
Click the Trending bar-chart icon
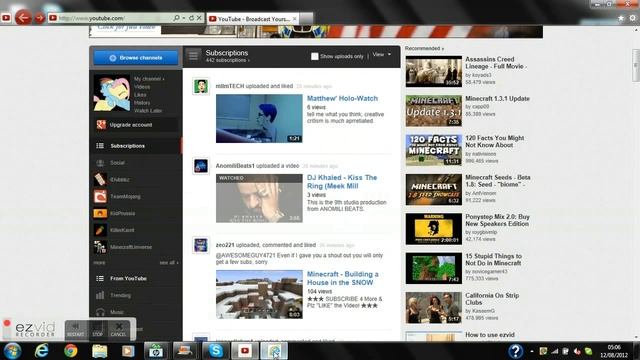100,295
